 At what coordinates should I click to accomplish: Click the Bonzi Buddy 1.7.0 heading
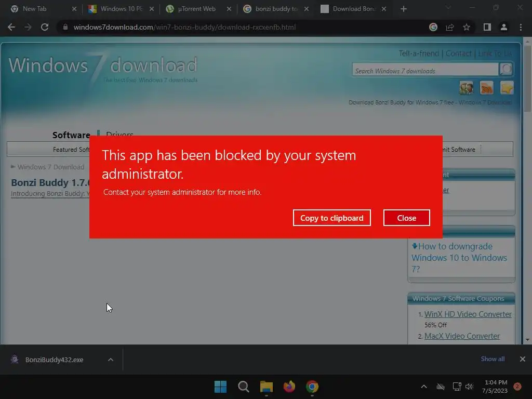coord(50,182)
